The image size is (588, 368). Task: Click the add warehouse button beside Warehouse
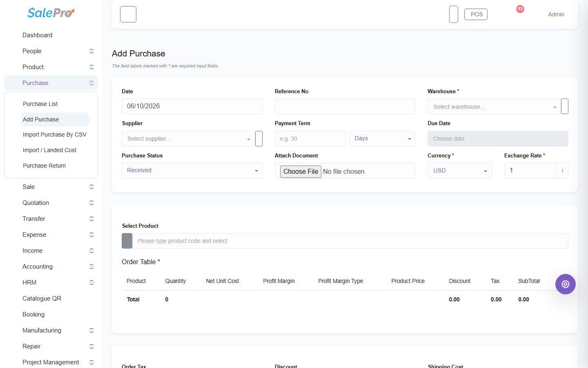[x=565, y=106]
